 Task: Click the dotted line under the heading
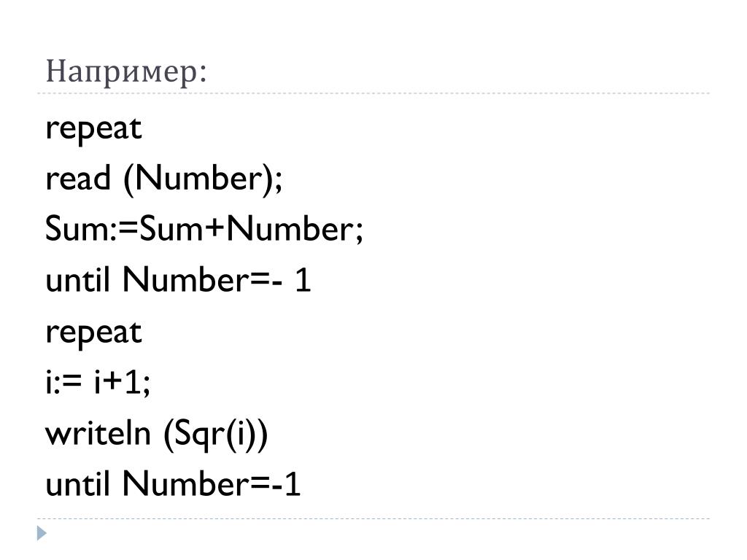[373, 93]
